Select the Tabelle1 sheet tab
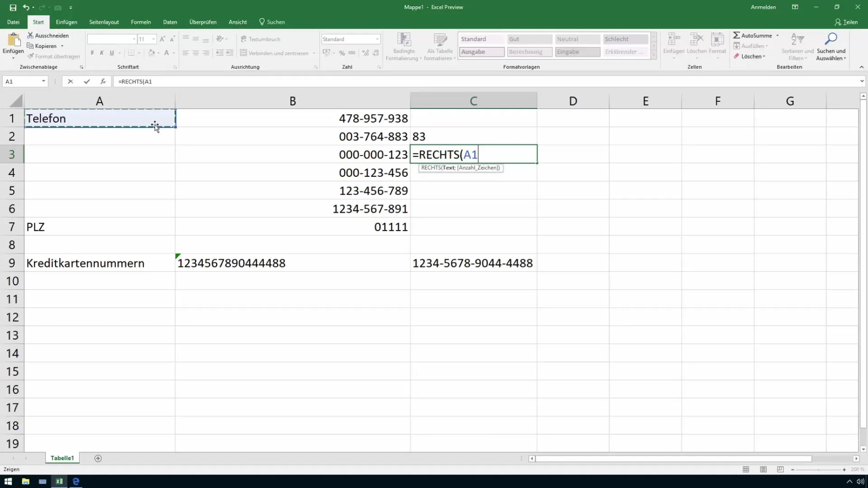The image size is (868, 488). point(62,458)
